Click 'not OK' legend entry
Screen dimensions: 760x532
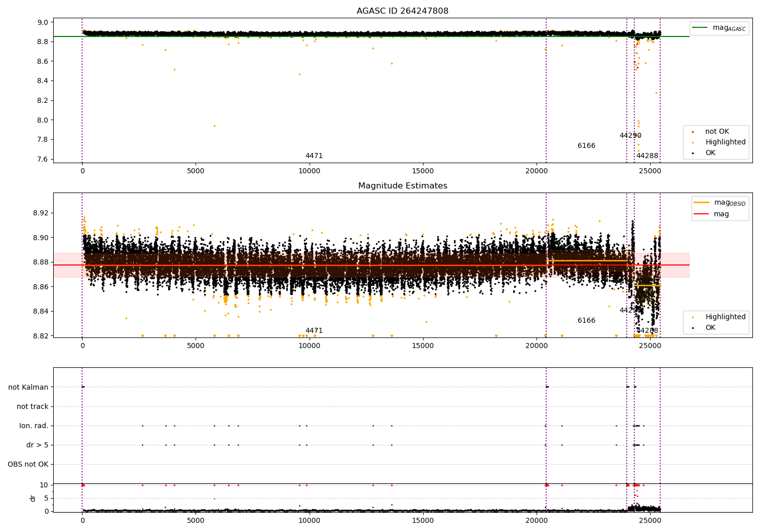(717, 132)
